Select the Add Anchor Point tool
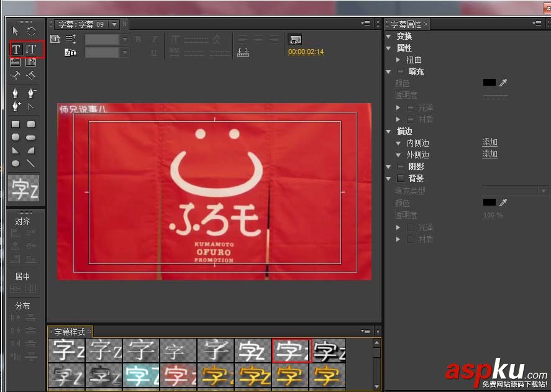551x392 pixels. pos(16,106)
